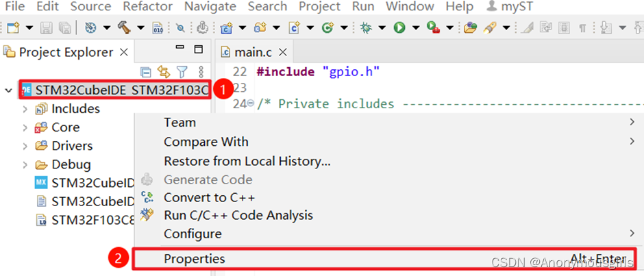Expand the Drivers folder

click(x=25, y=146)
